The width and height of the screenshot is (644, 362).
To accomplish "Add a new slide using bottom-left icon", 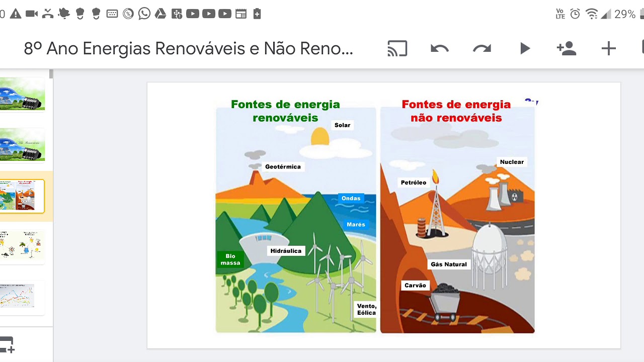I will tap(7, 345).
